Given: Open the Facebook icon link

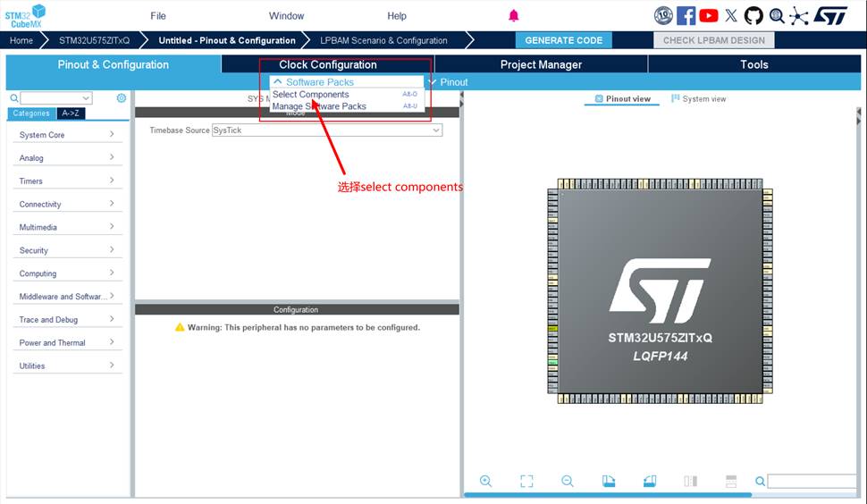Looking at the screenshot, I should [x=686, y=15].
